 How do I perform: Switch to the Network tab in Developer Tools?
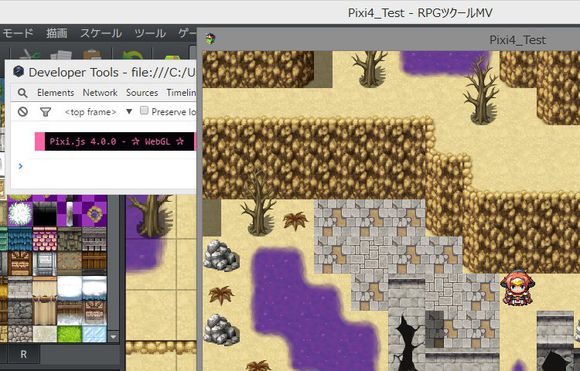coord(100,93)
